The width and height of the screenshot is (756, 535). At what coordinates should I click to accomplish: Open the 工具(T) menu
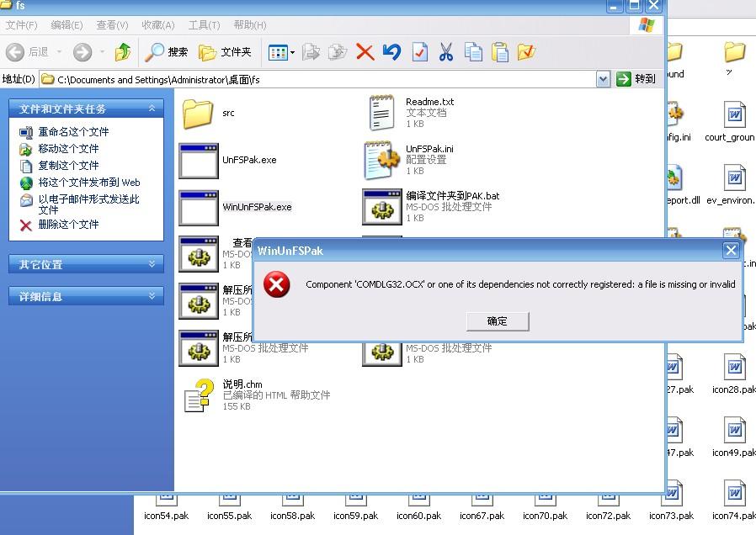pyautogui.click(x=204, y=25)
